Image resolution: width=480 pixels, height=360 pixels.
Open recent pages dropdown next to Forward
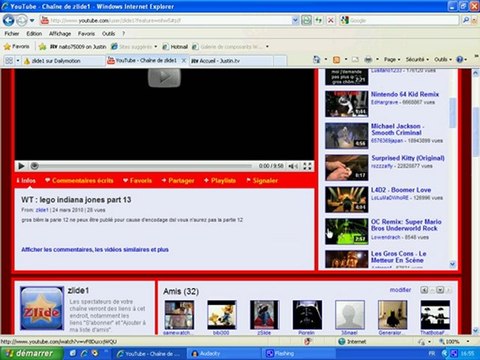(x=32, y=21)
